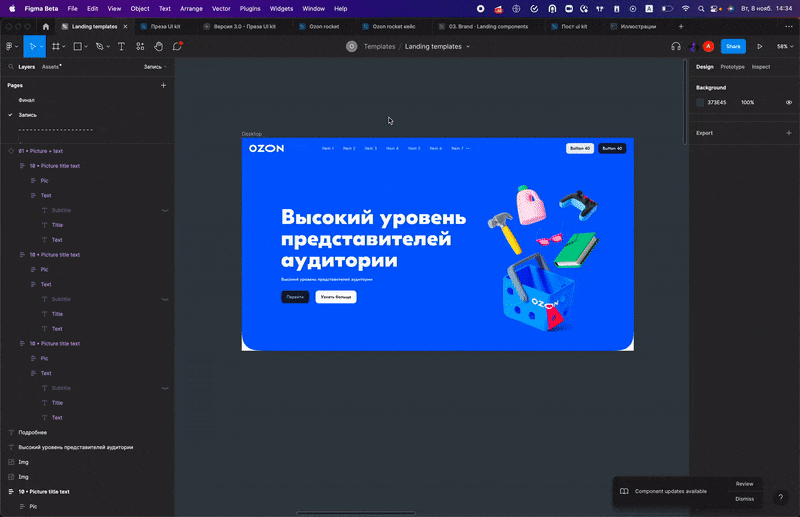Image resolution: width=800 pixels, height=517 pixels.
Task: Add a new tab with plus
Action: click(x=681, y=27)
